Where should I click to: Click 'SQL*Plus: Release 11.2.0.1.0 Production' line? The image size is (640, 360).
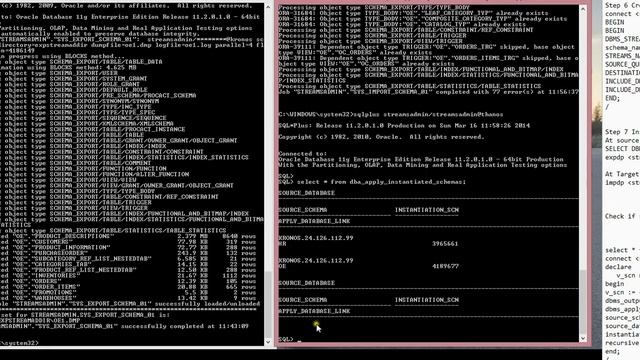pyautogui.click(x=404, y=125)
